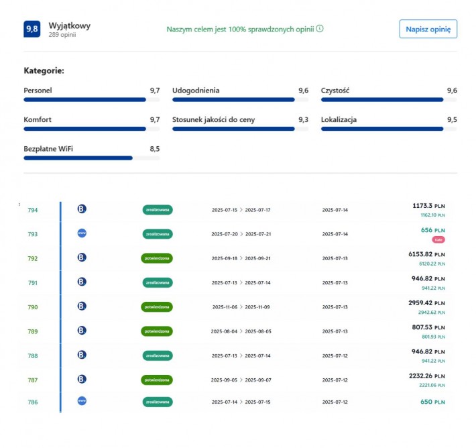Click the pink Rate tag in row 793

point(438,239)
